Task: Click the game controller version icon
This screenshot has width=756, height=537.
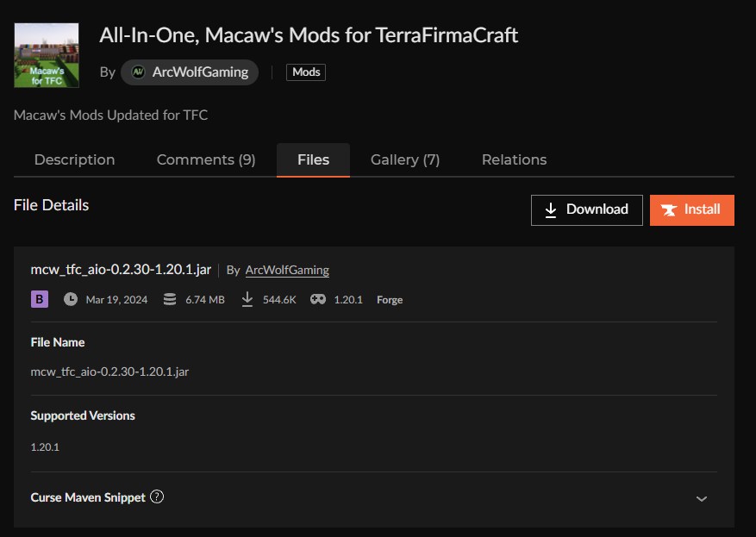Action: (x=318, y=300)
